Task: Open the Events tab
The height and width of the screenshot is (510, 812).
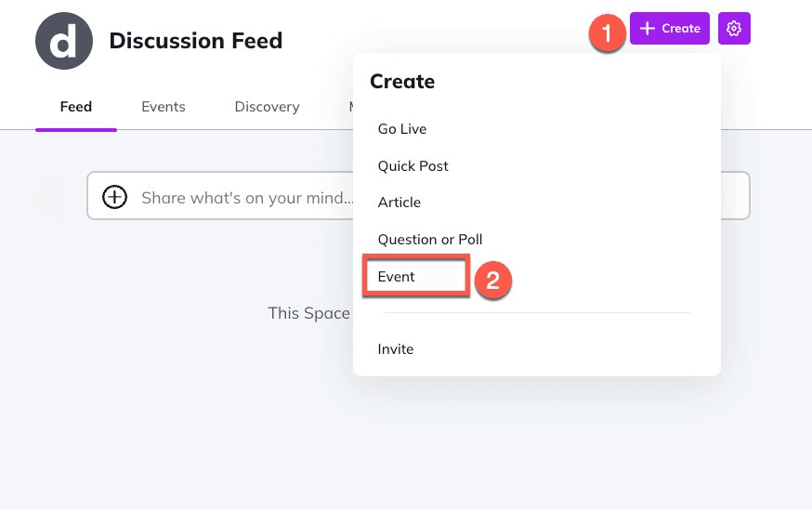Action: (x=164, y=107)
